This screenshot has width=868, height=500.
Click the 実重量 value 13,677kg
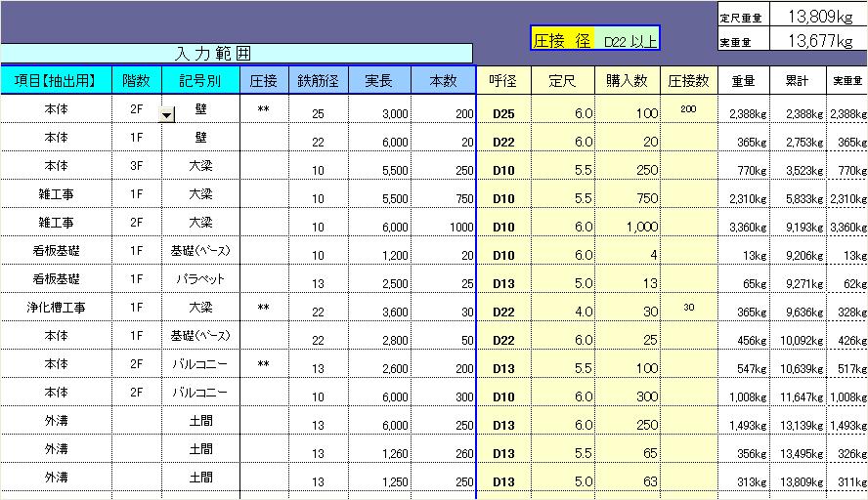818,40
